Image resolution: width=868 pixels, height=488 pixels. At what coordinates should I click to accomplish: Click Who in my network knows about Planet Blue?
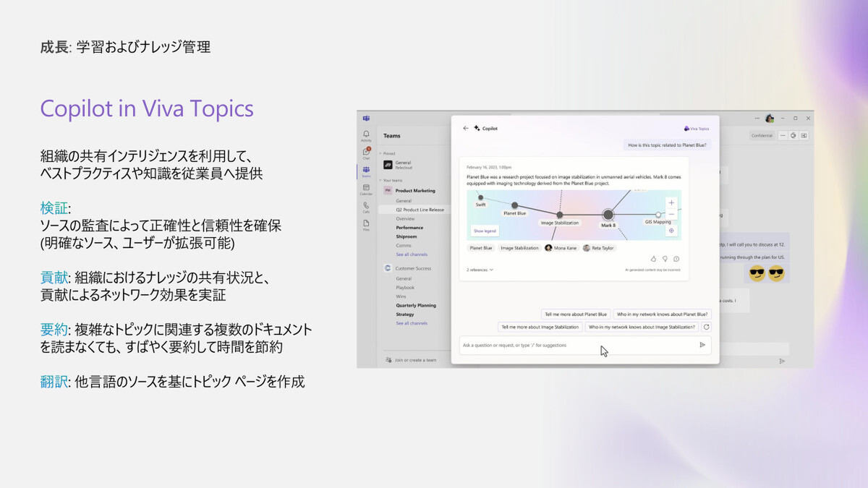pyautogui.click(x=662, y=314)
